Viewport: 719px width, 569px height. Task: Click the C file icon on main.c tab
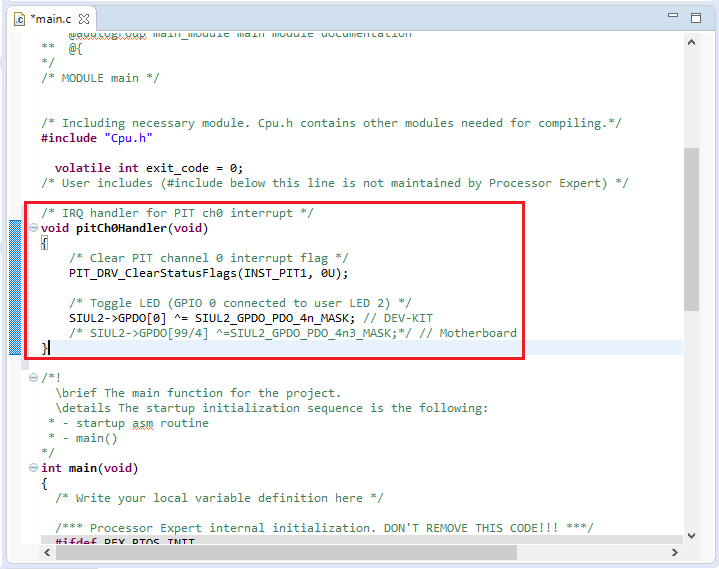click(19, 19)
